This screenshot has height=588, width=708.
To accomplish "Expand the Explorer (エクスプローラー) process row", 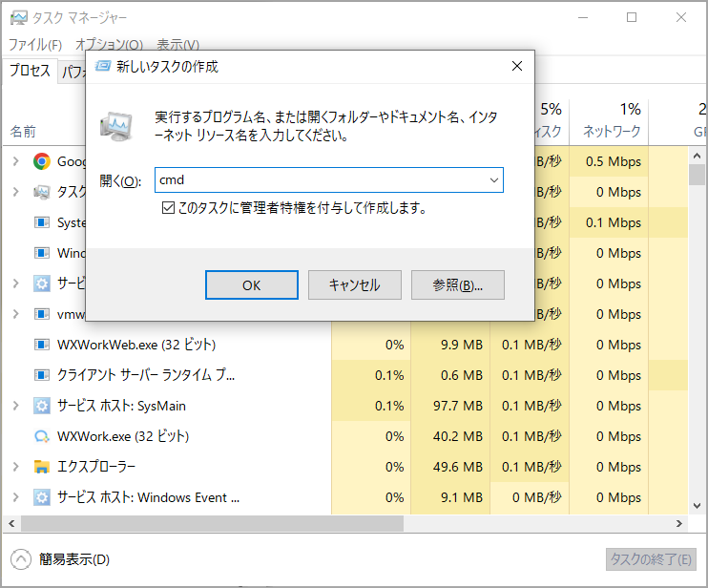I will coord(16,467).
